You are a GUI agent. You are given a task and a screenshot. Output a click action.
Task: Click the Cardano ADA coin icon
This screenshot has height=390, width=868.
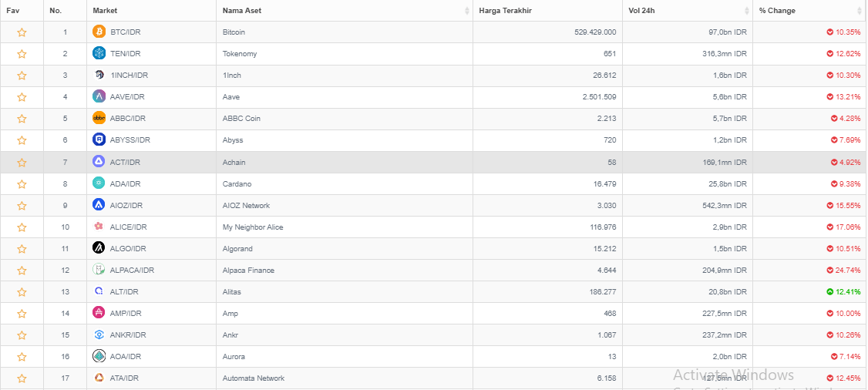click(99, 183)
